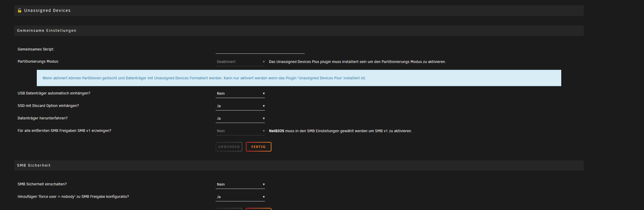Open the Partitionierungs Modus dropdown
Screen dimensions: 644x210
pos(240,62)
